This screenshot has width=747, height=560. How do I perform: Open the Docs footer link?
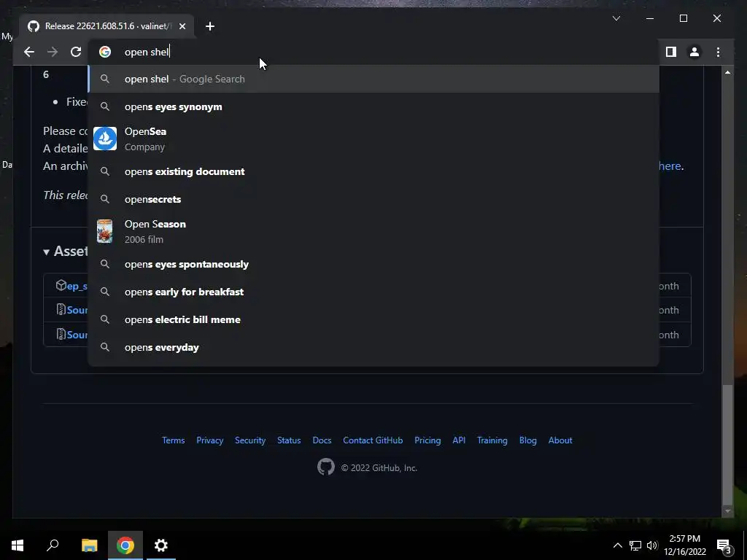click(322, 440)
